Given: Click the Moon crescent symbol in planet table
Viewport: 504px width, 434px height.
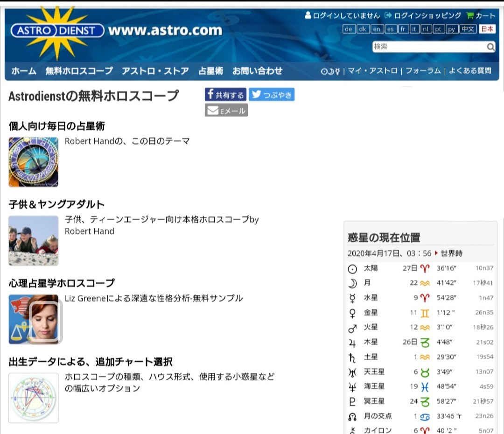Looking at the screenshot, I should point(352,283).
